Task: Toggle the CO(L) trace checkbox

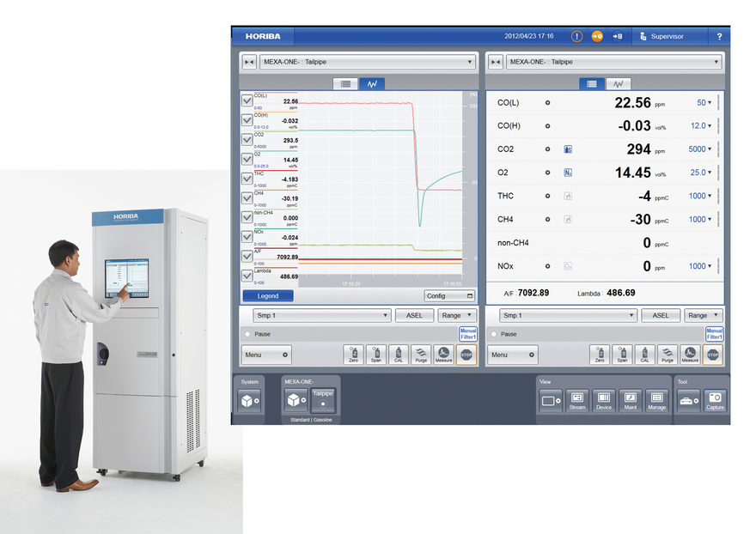Action: tap(247, 100)
